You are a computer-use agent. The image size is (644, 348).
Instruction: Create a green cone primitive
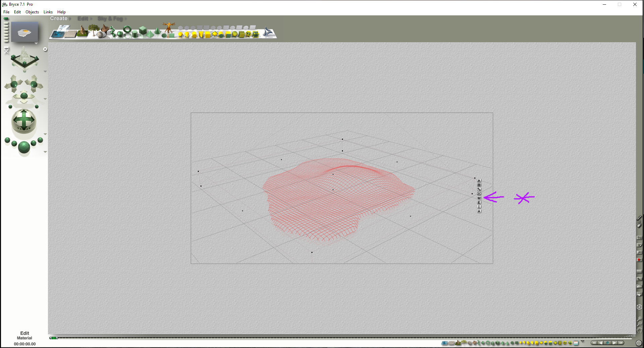point(157,30)
